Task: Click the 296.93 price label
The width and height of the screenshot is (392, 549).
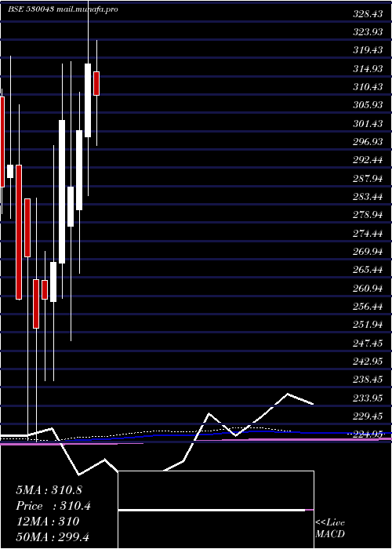Action: click(x=368, y=142)
